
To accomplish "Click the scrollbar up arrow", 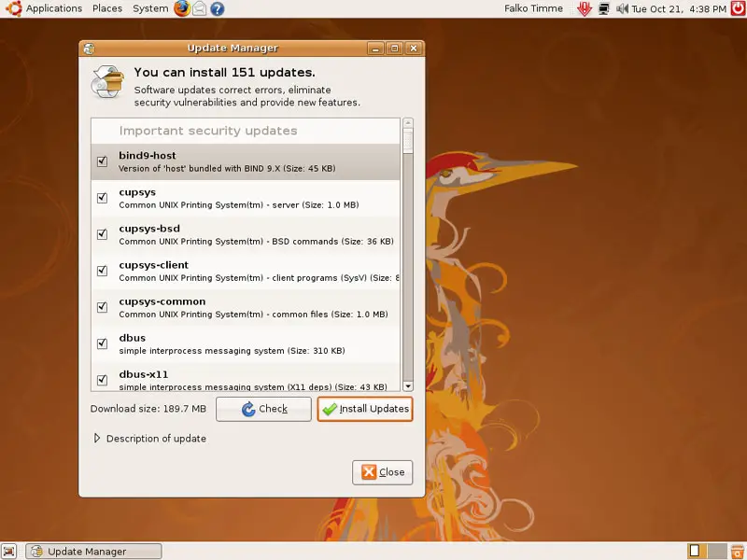I will [408, 123].
